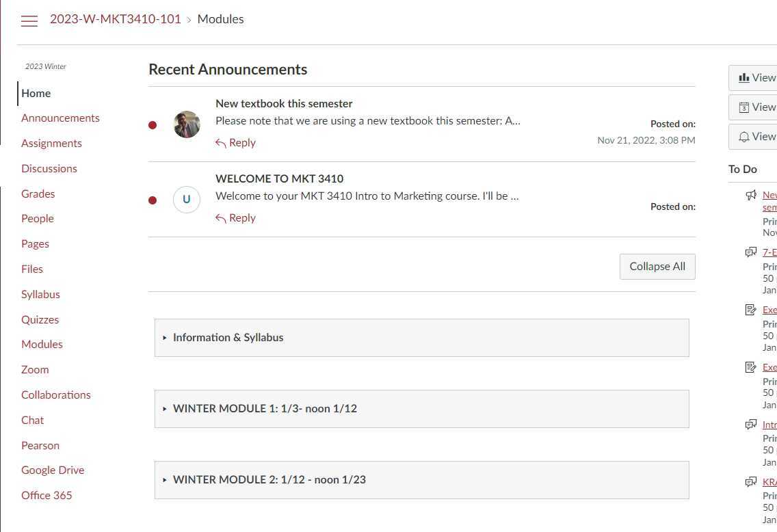Click the bar chart icon View button
777x532 pixels.
[x=753, y=78]
